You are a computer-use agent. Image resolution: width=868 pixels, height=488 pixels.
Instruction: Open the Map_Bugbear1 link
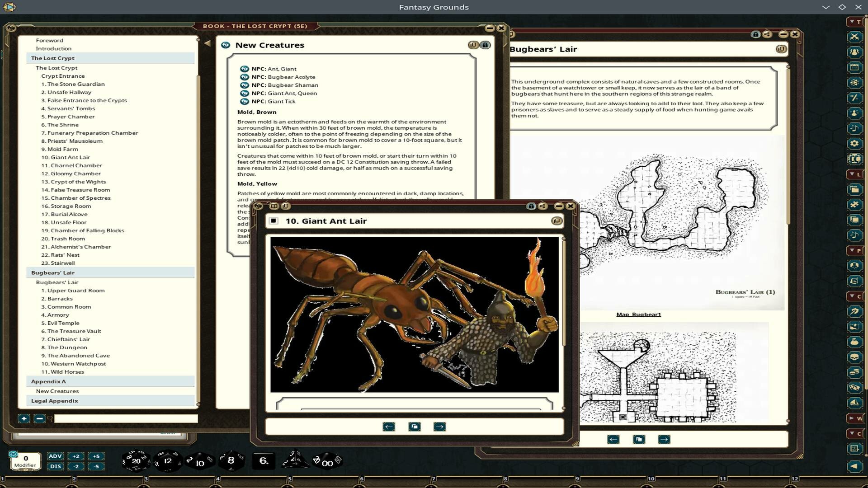point(639,314)
